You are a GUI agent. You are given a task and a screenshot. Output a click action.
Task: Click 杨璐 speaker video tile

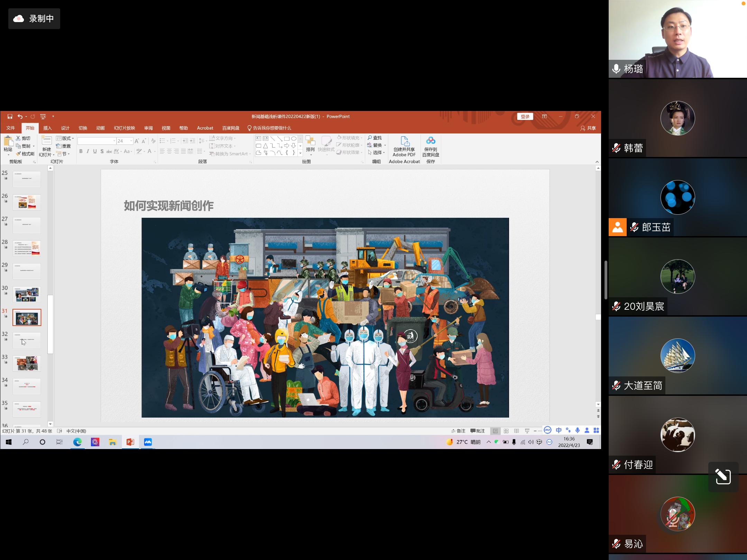pos(678,39)
